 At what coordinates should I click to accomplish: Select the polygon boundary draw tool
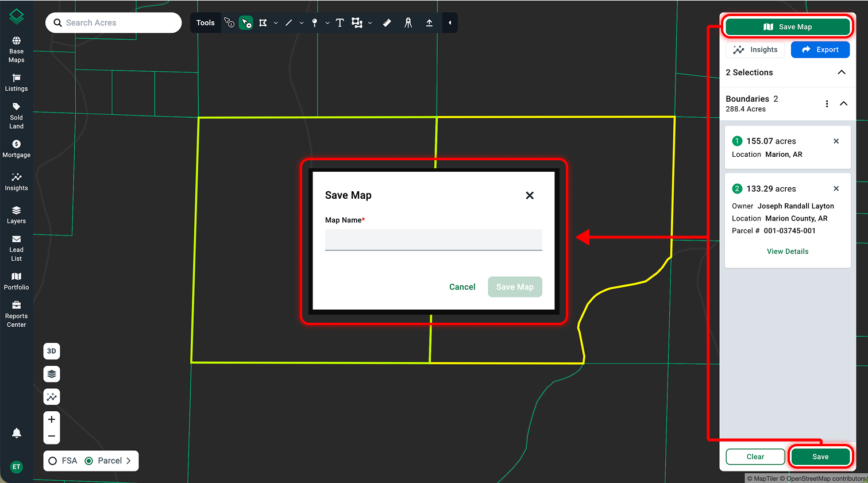(263, 23)
